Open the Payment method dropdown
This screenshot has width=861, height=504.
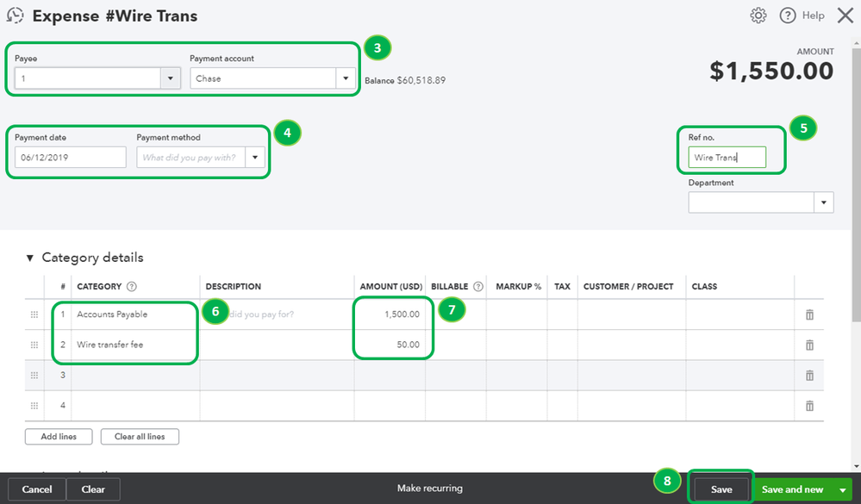click(255, 157)
